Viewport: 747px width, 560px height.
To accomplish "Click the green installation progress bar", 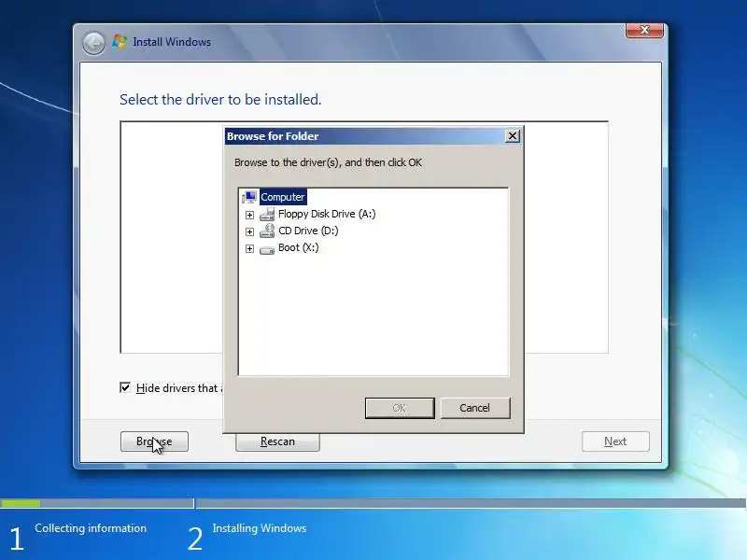I will [21, 503].
